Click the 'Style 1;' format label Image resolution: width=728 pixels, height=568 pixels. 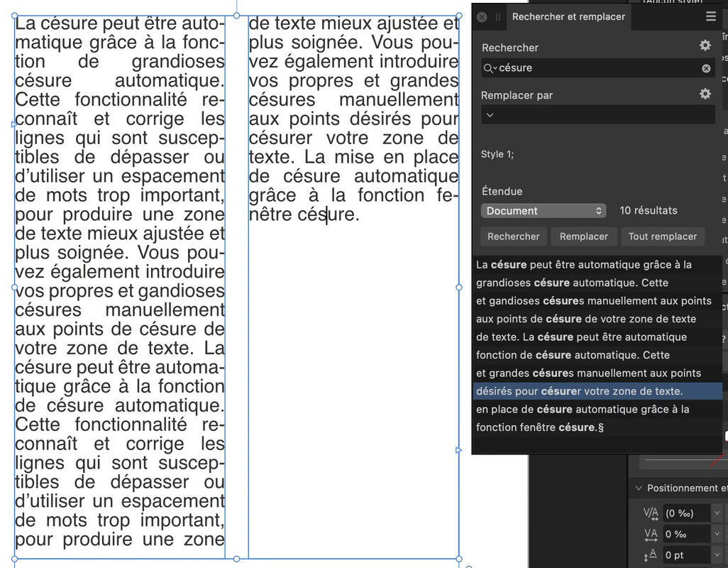497,154
